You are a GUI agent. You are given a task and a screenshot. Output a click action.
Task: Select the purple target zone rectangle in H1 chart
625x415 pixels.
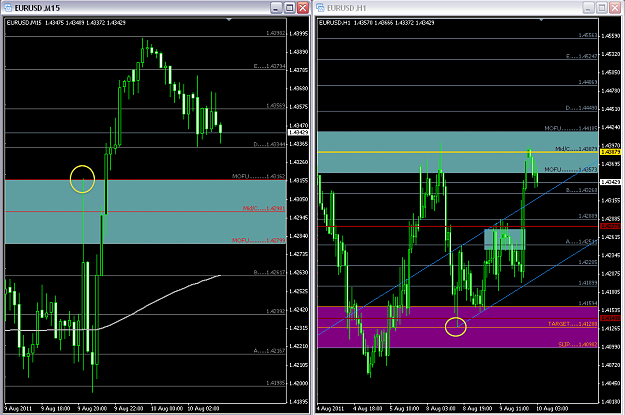458,327
